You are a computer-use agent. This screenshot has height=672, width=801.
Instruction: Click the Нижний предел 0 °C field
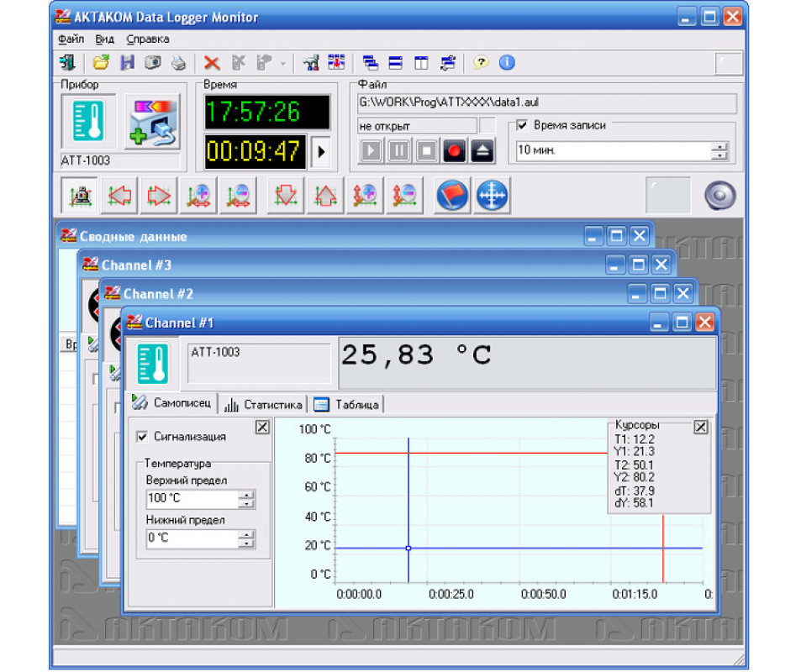[x=192, y=538]
